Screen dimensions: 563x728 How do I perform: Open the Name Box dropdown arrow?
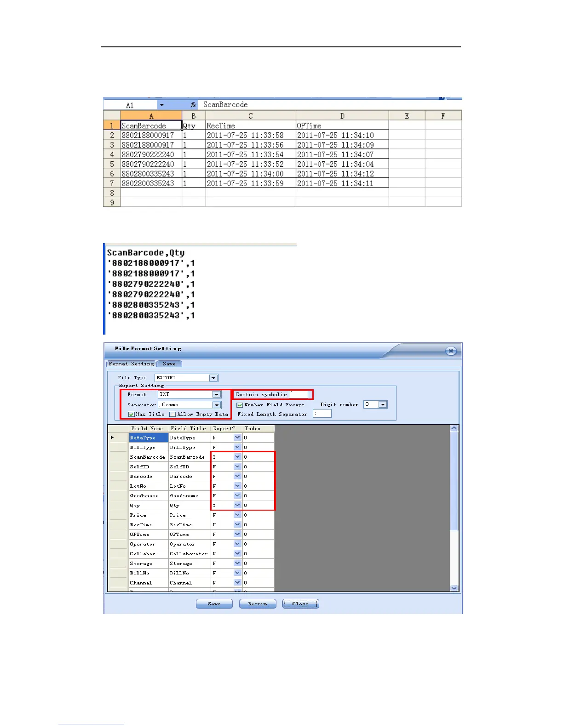pos(161,105)
